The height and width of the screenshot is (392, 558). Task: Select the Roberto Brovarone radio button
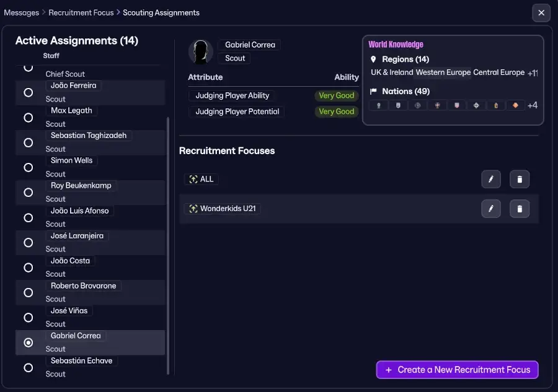pos(28,292)
